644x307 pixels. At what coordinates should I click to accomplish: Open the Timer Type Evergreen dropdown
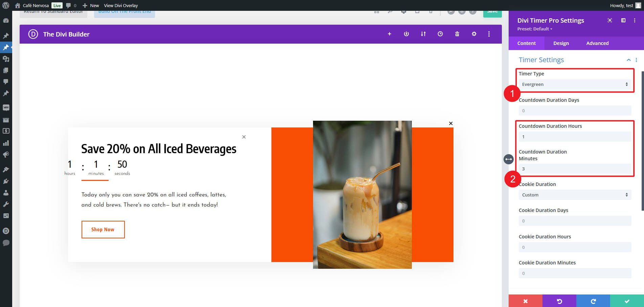575,84
